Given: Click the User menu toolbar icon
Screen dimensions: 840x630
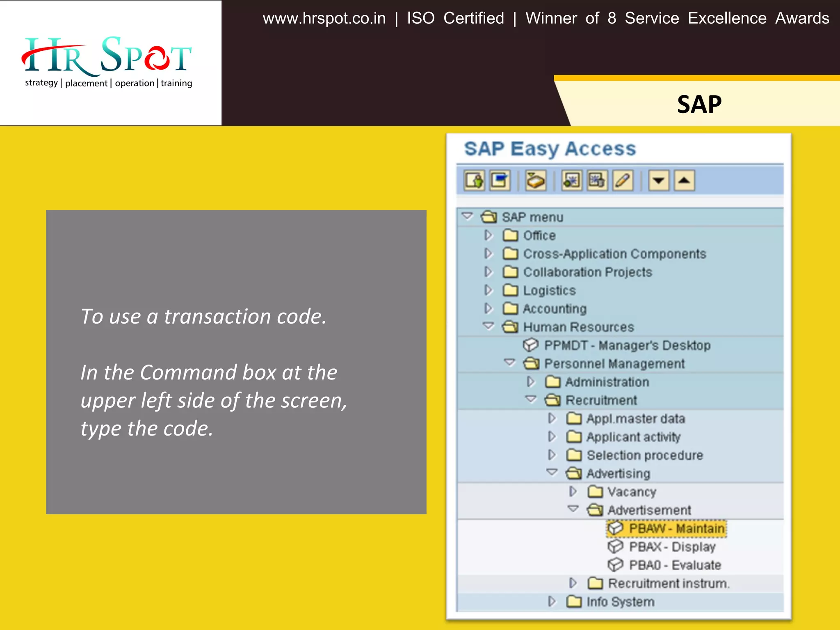Looking at the screenshot, I should point(474,180).
